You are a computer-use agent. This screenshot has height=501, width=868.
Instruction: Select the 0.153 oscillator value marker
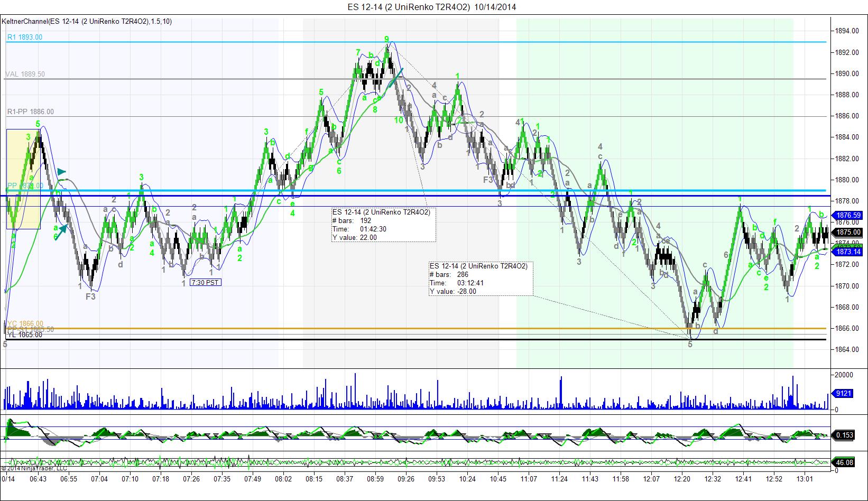[843, 435]
